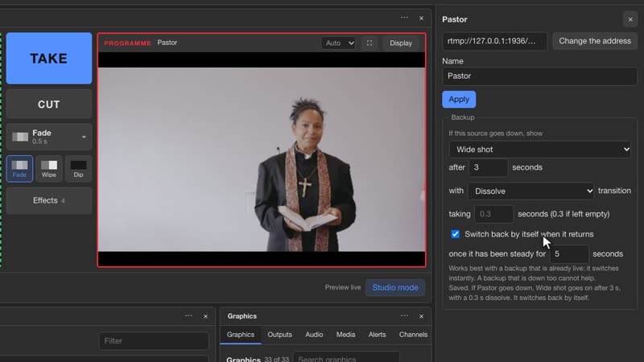The image size is (644, 362).
Task: Click the after seconds field showing 3
Action: click(488, 167)
